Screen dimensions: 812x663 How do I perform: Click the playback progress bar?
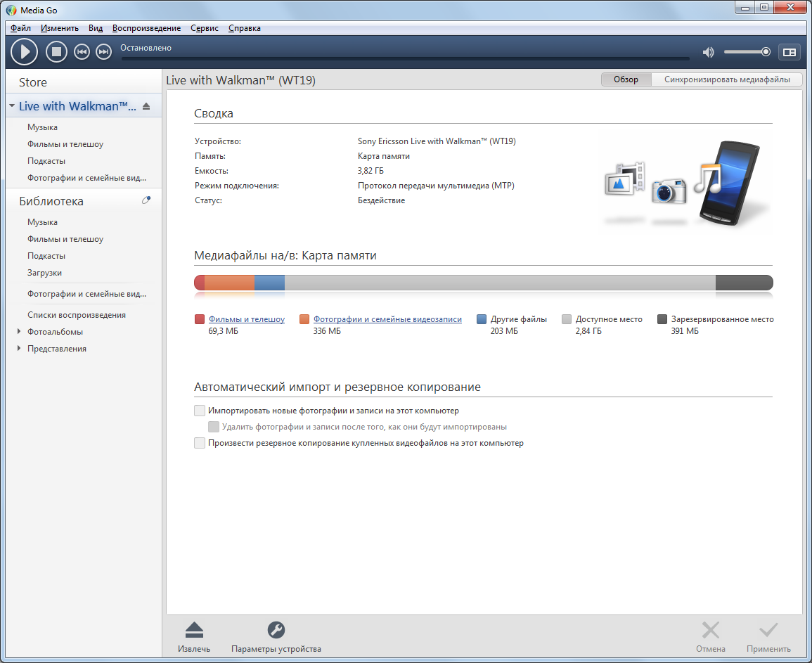tap(406, 58)
